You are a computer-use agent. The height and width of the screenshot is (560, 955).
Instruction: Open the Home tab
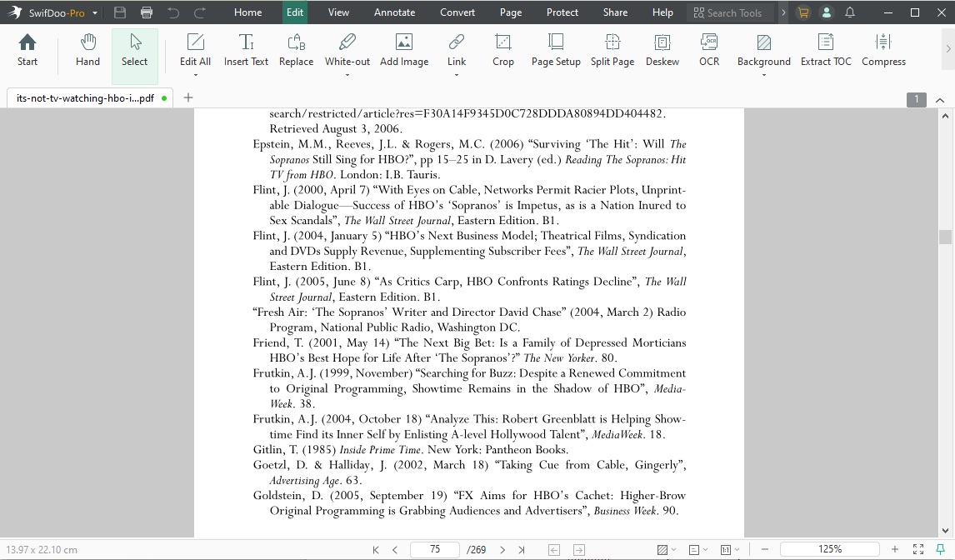click(x=247, y=12)
